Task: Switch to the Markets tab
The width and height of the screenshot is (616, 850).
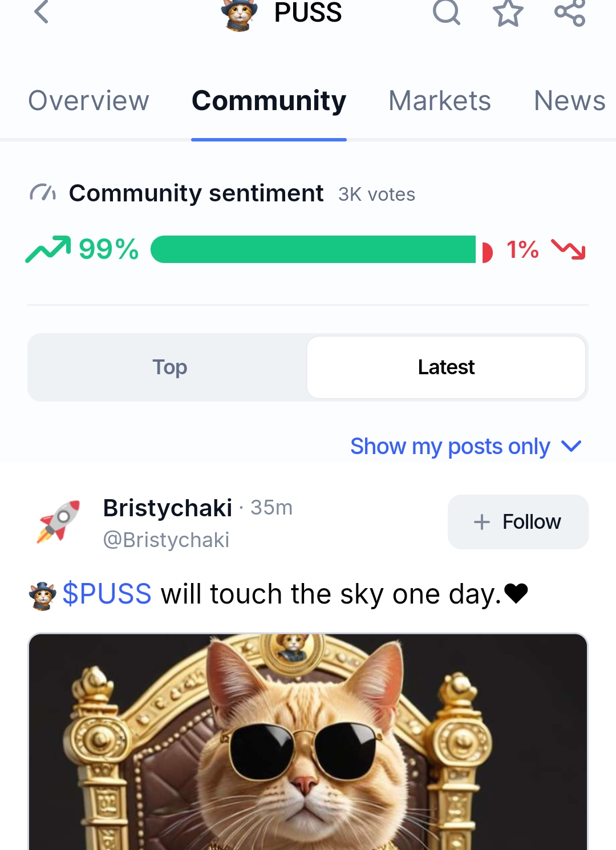Action: point(439,101)
